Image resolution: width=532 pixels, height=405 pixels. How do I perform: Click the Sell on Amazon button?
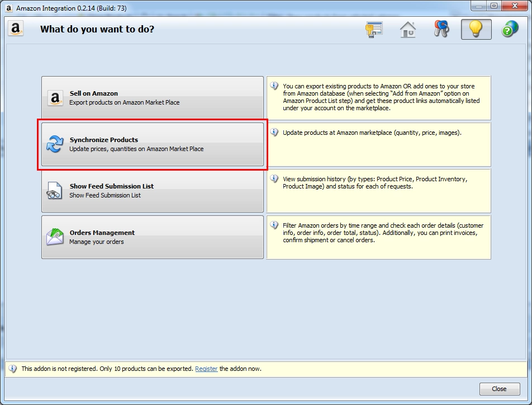coord(153,98)
